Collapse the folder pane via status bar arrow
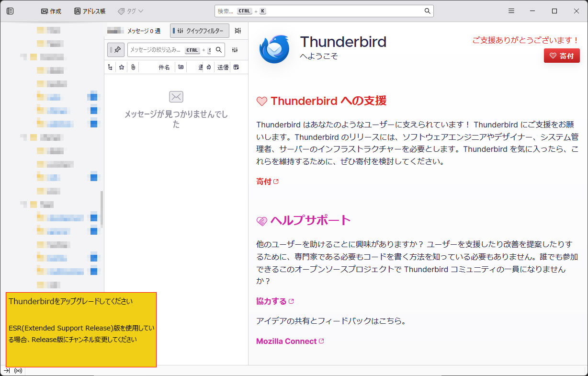 tap(7, 371)
